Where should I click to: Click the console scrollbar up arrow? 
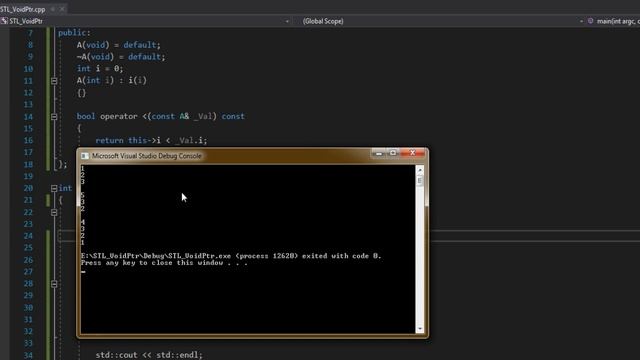[x=420, y=169]
